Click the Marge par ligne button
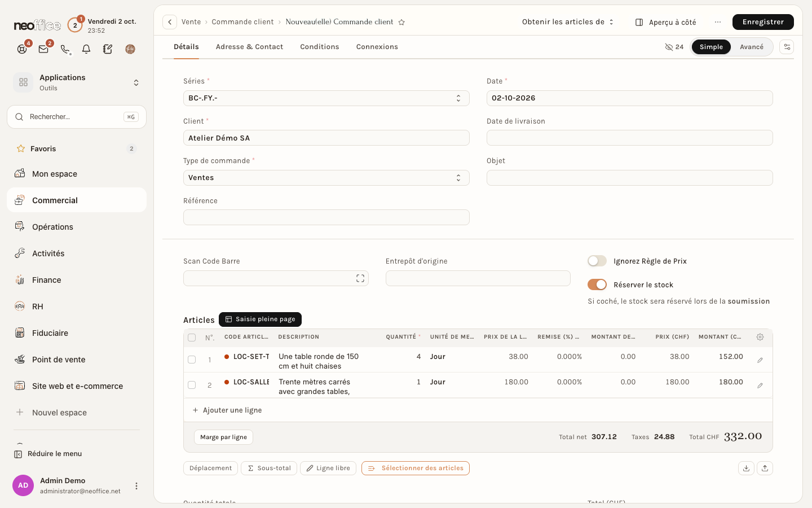812x508 pixels. tap(223, 437)
